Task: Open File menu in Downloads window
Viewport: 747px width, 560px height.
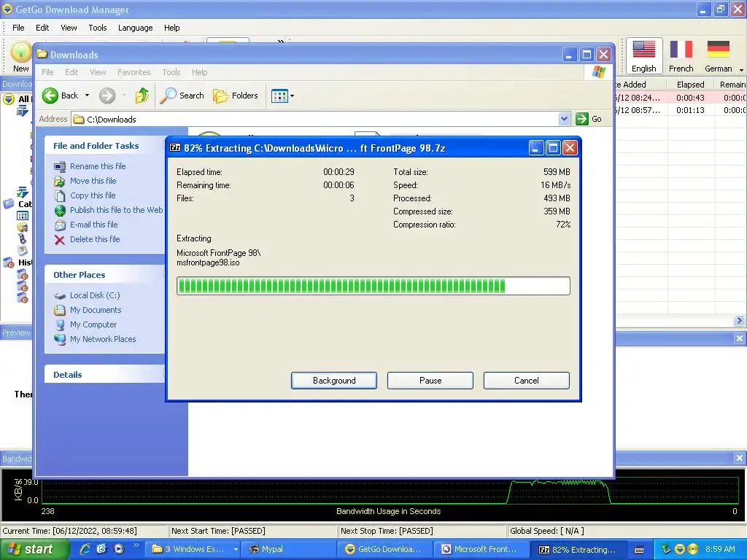Action: point(47,72)
